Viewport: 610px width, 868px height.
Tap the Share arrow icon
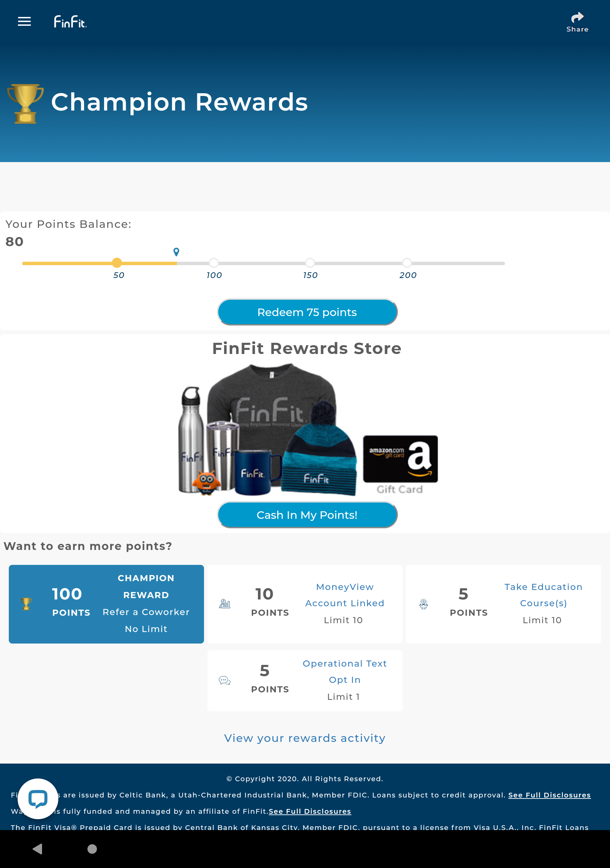click(577, 17)
